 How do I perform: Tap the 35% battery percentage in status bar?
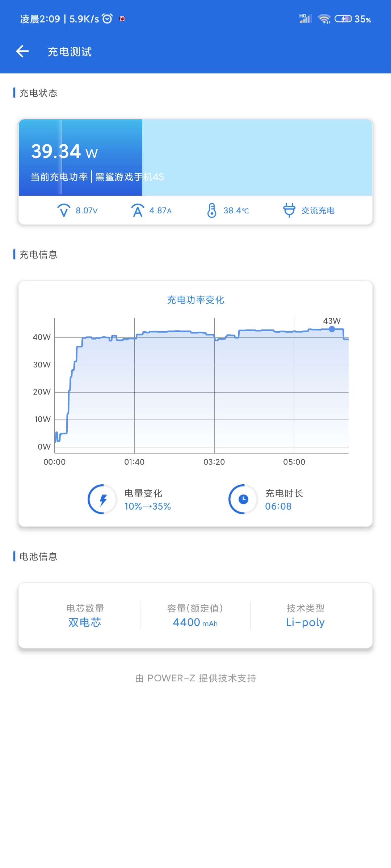tap(363, 19)
